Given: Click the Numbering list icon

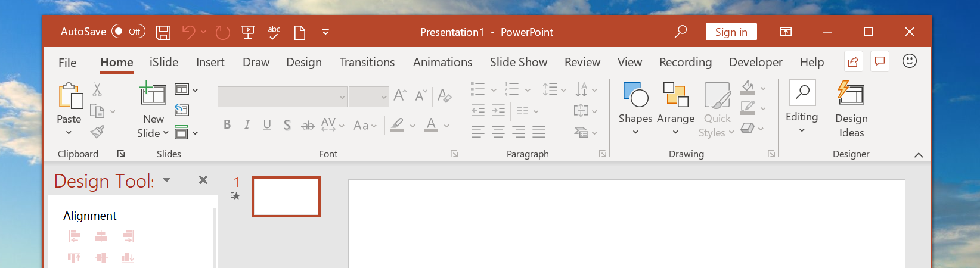Looking at the screenshot, I should pos(511,90).
